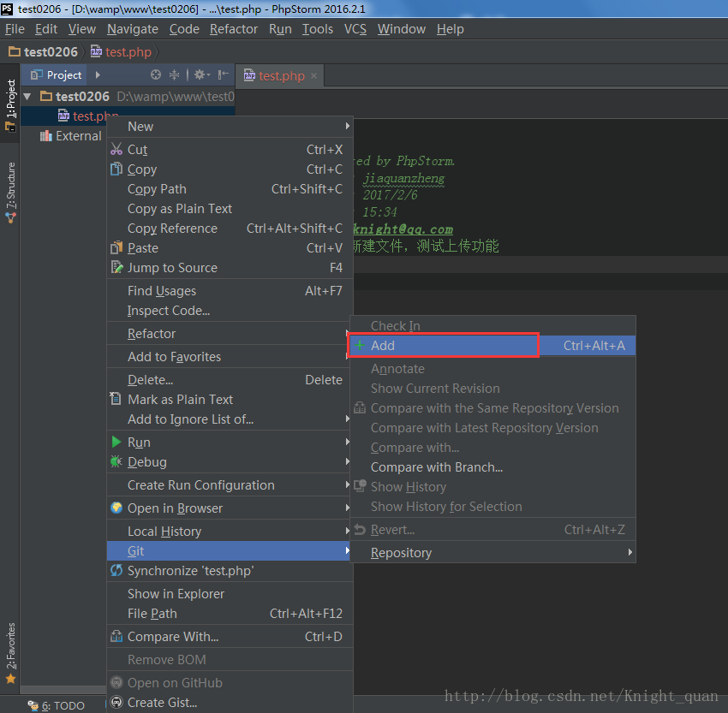The width and height of the screenshot is (728, 713).
Task: Click the green plus Add icon
Action: click(360, 345)
